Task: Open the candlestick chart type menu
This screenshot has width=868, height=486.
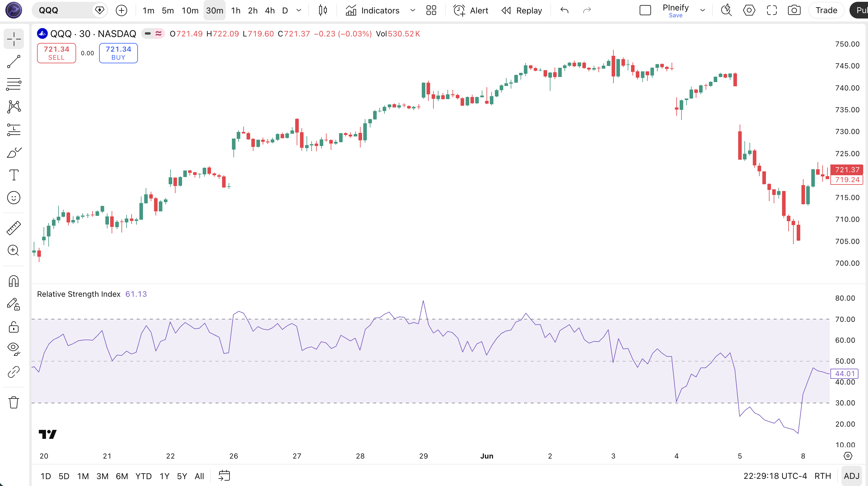Action: (x=323, y=10)
